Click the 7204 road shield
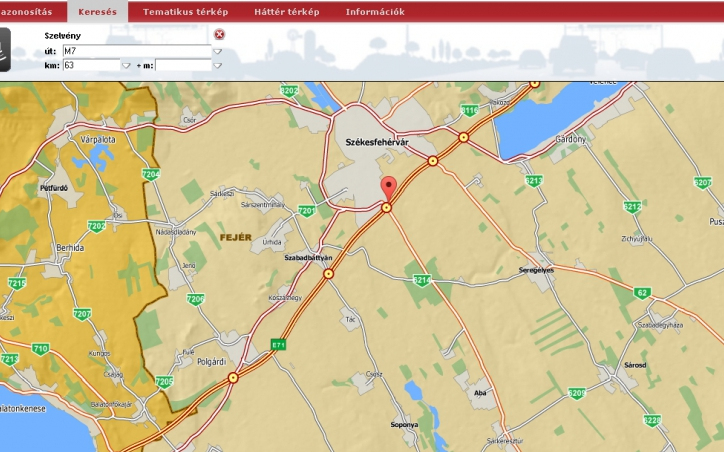 (151, 175)
